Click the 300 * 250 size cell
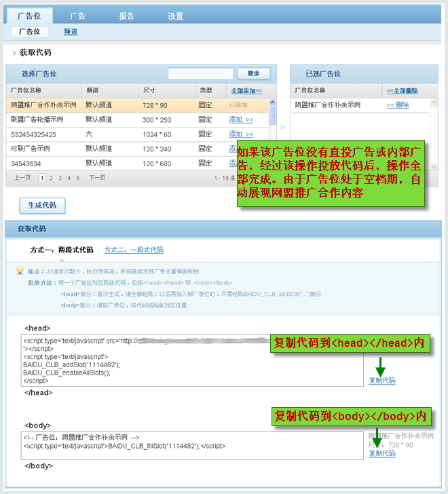Screen dimensions: 448x494 [157, 120]
